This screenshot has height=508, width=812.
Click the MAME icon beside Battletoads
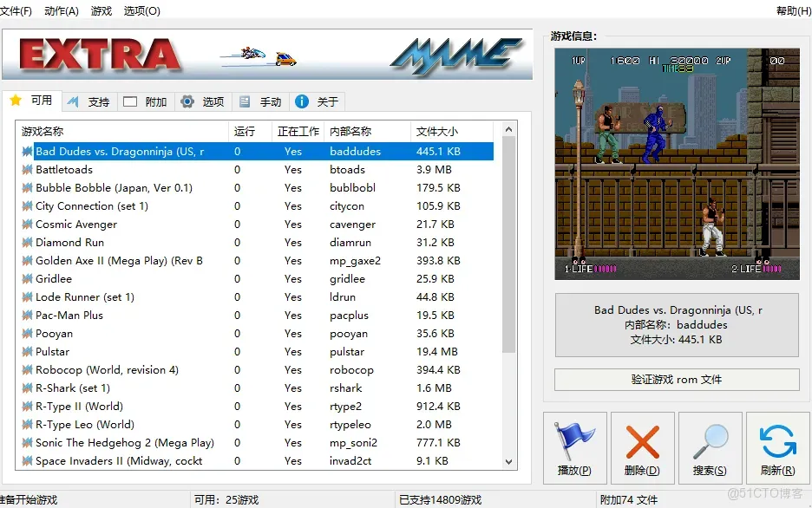pos(28,170)
